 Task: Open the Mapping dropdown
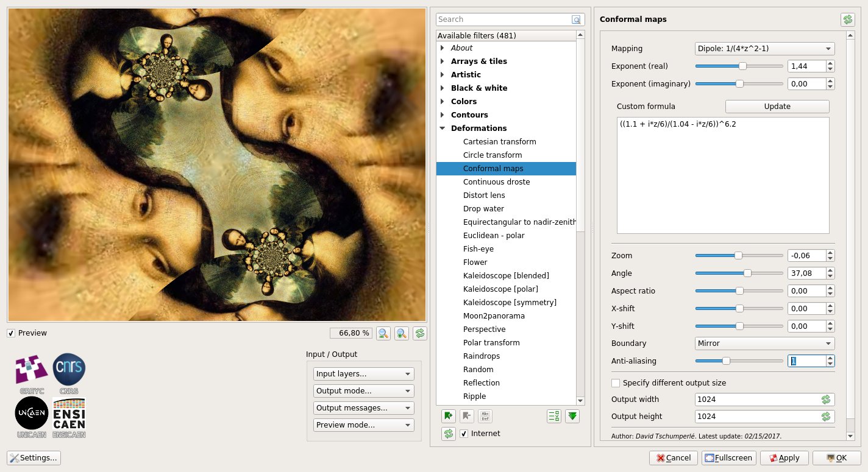(x=765, y=49)
